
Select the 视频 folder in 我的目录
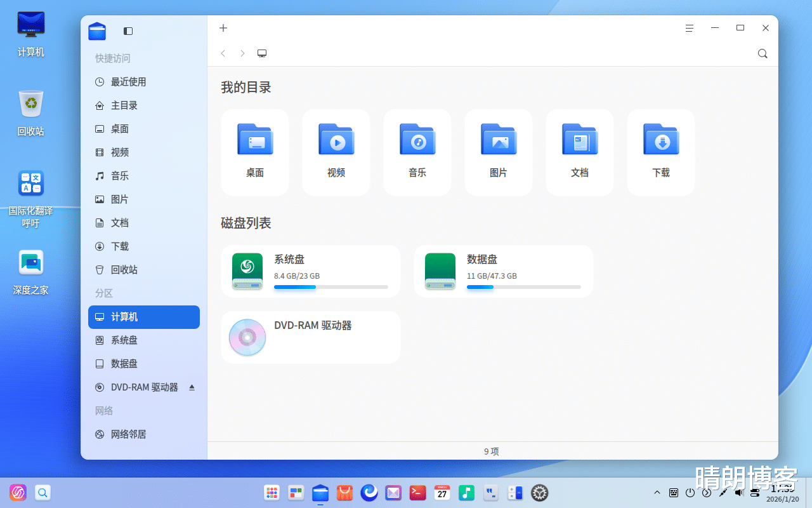(336, 152)
